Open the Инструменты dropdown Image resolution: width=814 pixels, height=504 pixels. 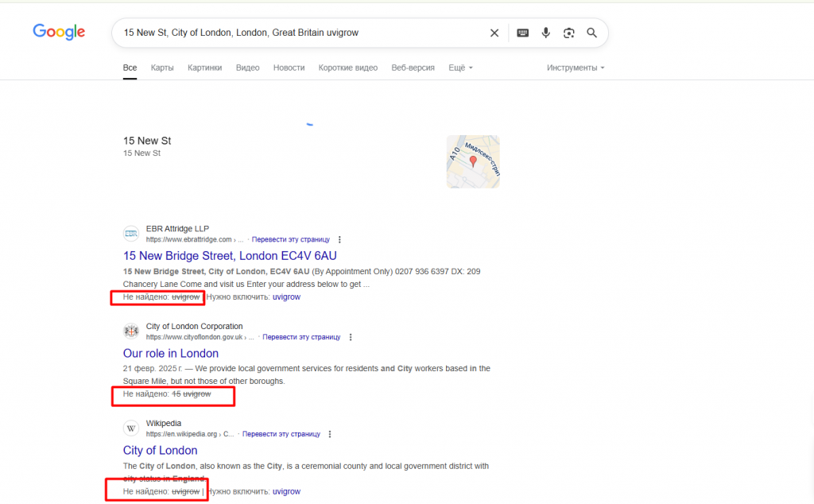576,68
